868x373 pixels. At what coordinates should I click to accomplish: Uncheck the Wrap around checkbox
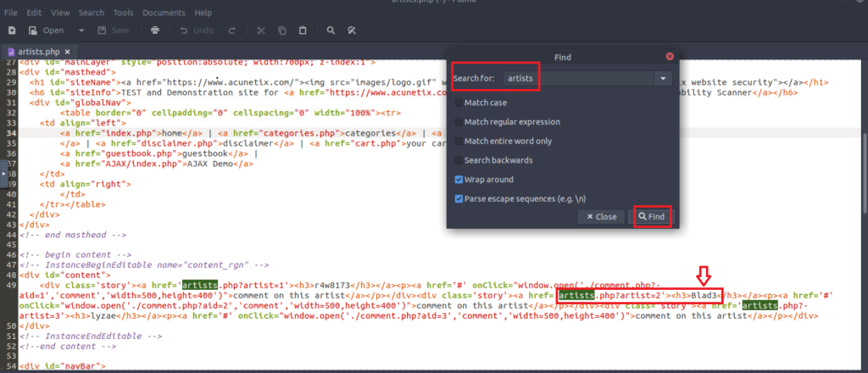pos(459,180)
